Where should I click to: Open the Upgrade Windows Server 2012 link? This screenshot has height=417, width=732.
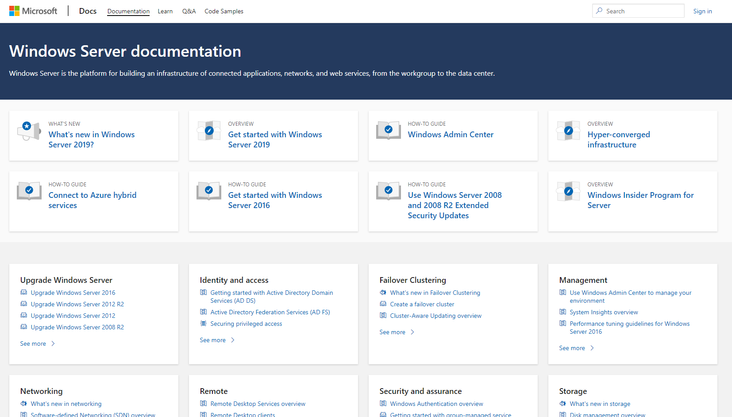pyautogui.click(x=73, y=316)
